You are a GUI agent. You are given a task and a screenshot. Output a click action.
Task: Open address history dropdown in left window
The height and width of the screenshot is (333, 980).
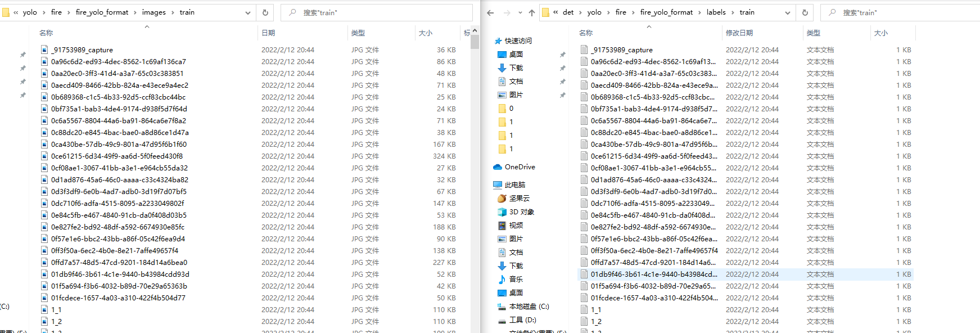(x=248, y=12)
